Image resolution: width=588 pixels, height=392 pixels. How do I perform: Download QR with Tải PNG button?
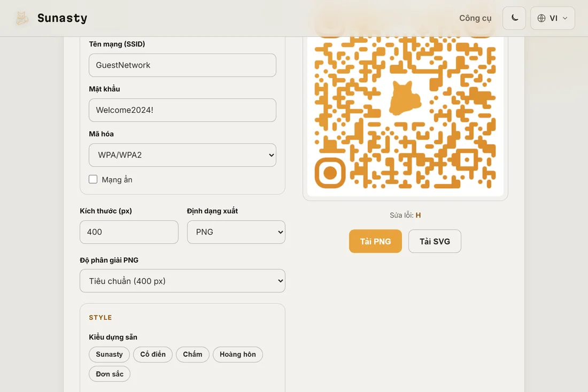375,241
